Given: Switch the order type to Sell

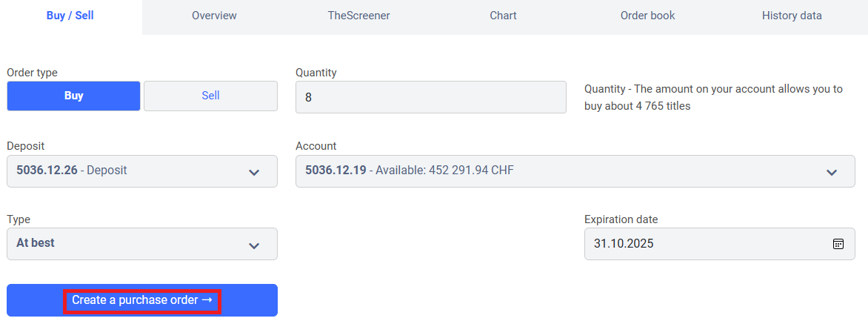Looking at the screenshot, I should pyautogui.click(x=210, y=96).
